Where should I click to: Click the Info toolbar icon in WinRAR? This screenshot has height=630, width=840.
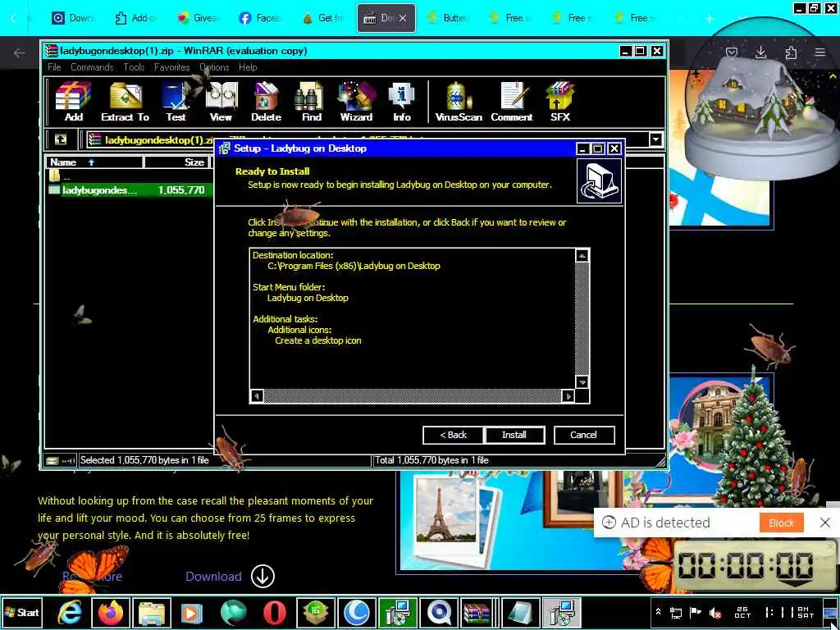click(402, 102)
